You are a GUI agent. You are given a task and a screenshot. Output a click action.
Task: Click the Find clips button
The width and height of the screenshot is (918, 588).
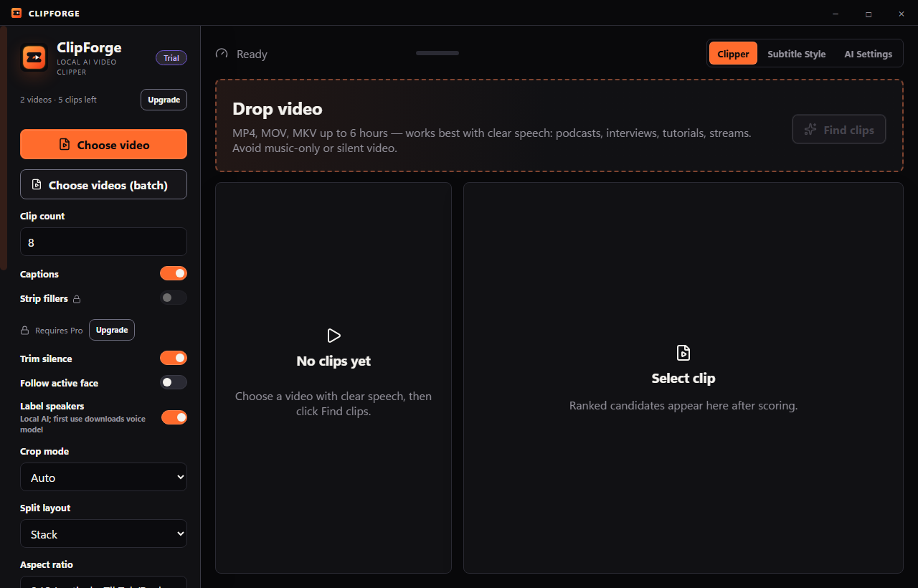[838, 130]
